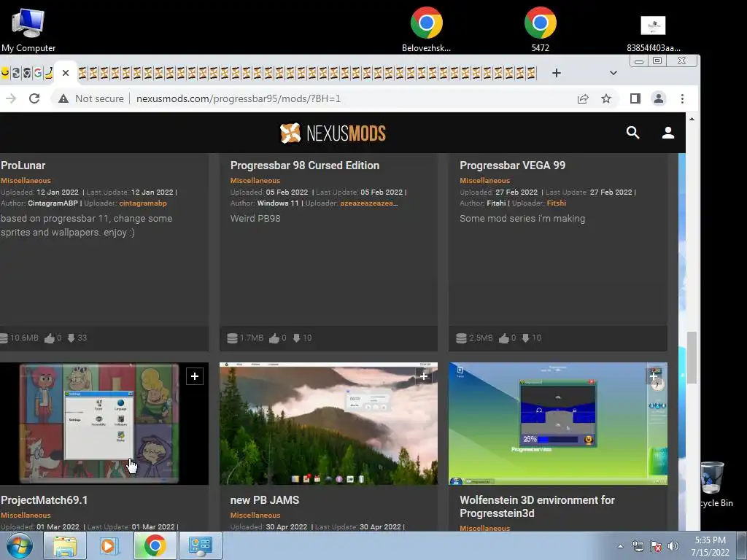The height and width of the screenshot is (560, 747).
Task: Click the Windows Start button
Action: pyautogui.click(x=20, y=545)
